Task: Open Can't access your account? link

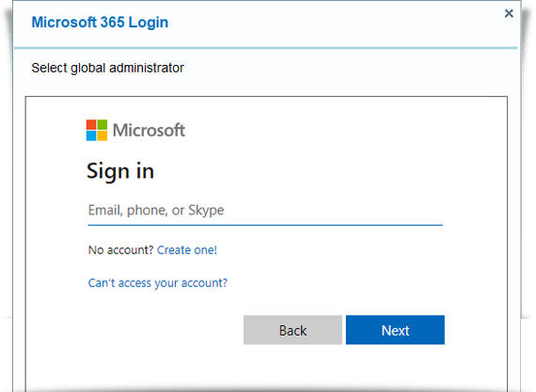Action: 158,283
